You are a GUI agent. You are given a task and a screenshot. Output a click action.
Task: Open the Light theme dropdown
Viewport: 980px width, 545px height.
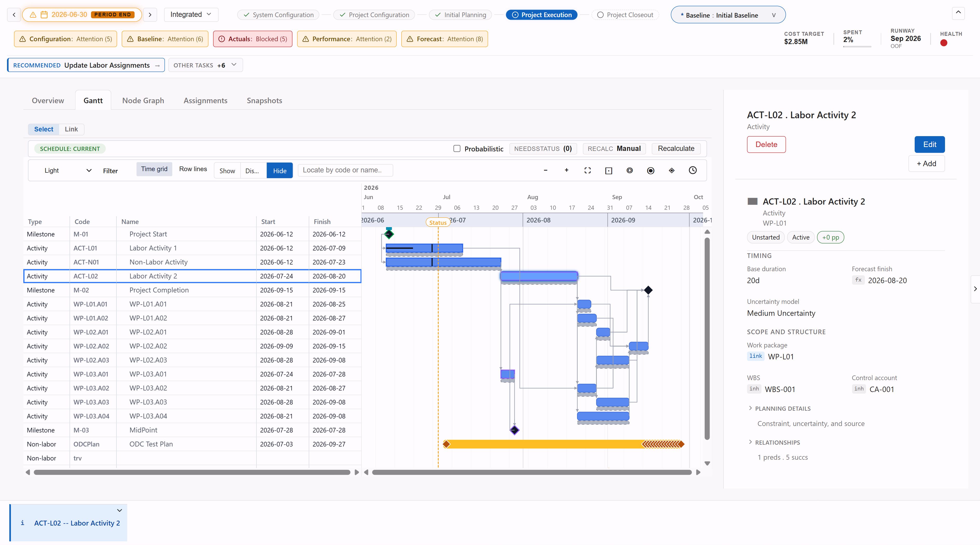tap(68, 171)
